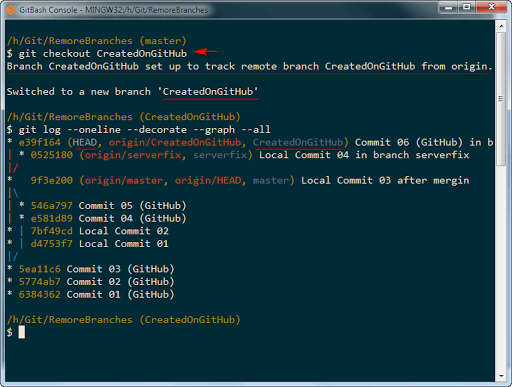Click the HEAD ref label
The width and height of the screenshot is (512, 387).
click(x=85, y=142)
